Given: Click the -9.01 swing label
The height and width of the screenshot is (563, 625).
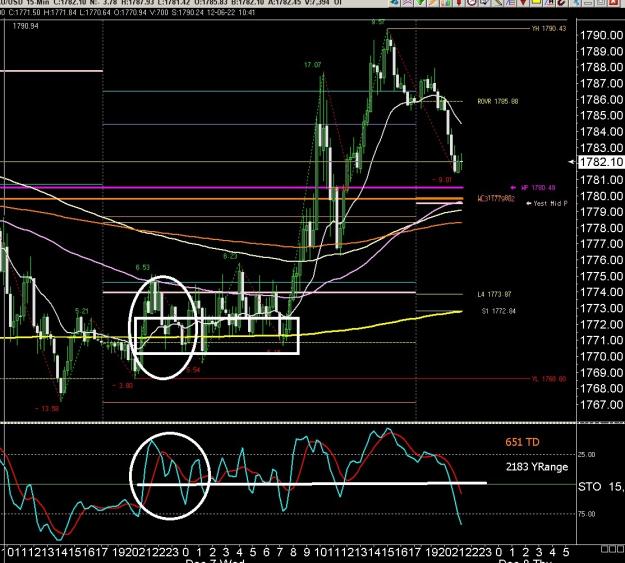Looking at the screenshot, I should tap(442, 180).
